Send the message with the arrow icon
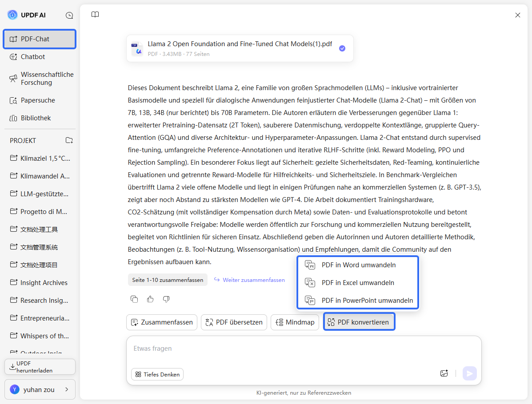This screenshot has width=532, height=404. [x=469, y=373]
